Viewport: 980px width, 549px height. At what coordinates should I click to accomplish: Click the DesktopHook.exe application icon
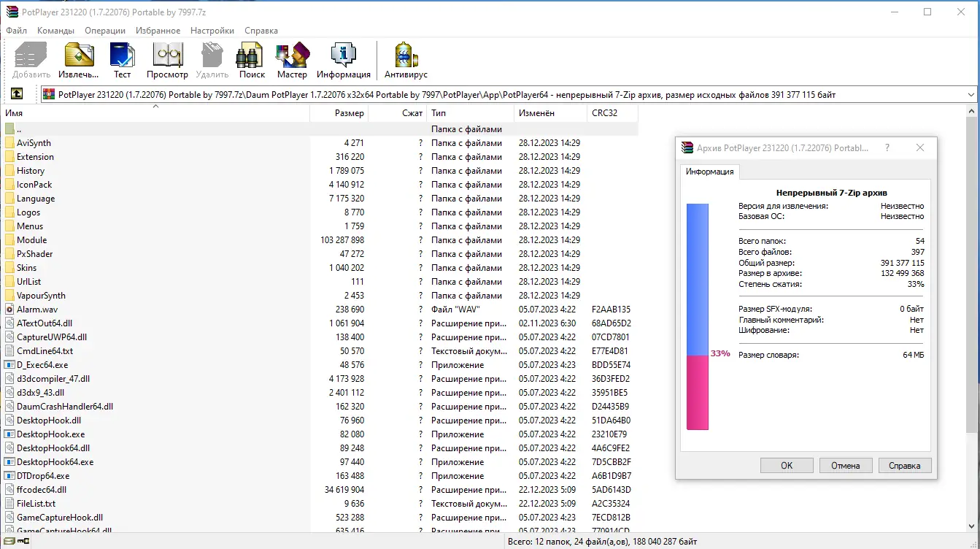tap(9, 434)
